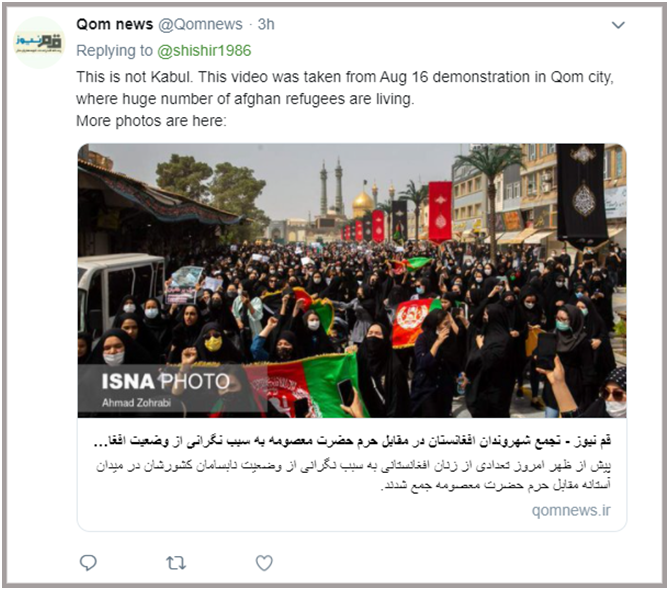Image resolution: width=669 pixels, height=590 pixels.
Task: Click the golden dome in photo
Action: point(362,203)
